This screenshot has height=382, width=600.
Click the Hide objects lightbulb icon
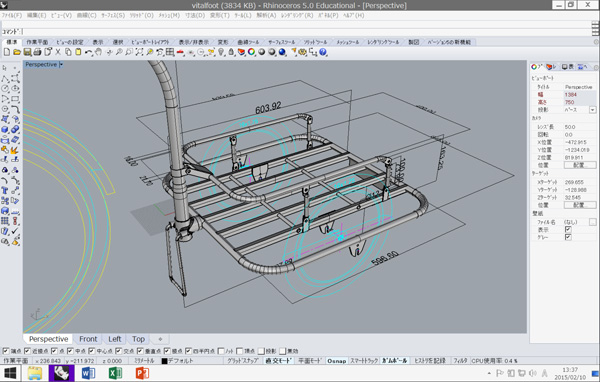221,52
